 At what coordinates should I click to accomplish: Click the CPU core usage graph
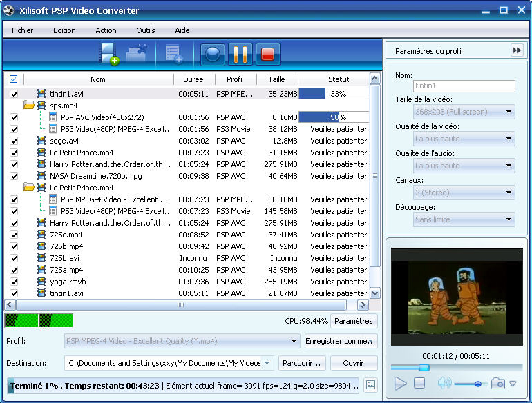(39, 320)
